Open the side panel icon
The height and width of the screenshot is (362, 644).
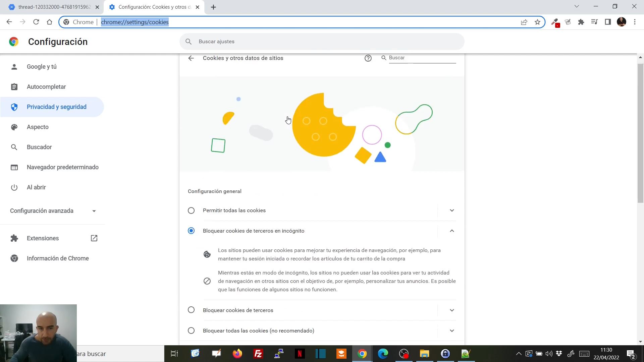pos(608,22)
